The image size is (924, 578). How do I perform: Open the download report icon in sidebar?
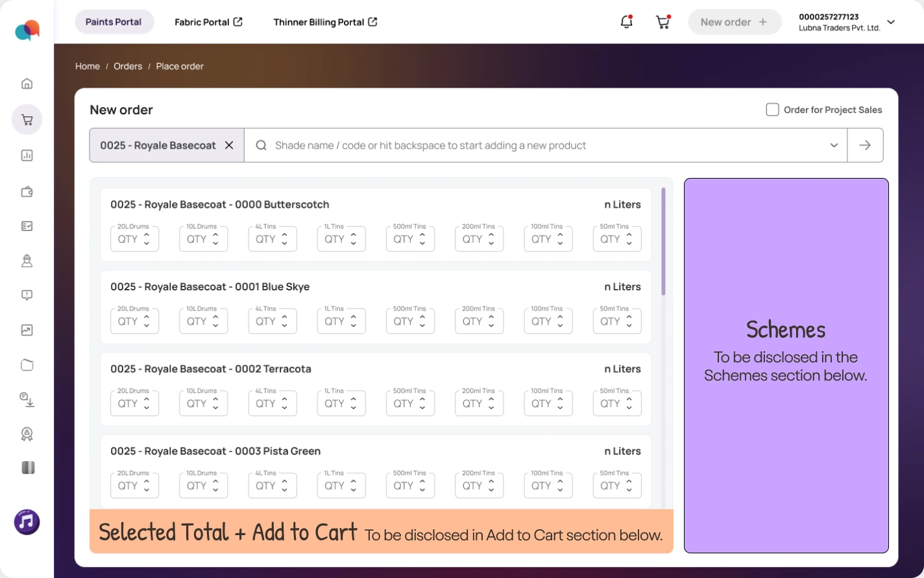(27, 399)
